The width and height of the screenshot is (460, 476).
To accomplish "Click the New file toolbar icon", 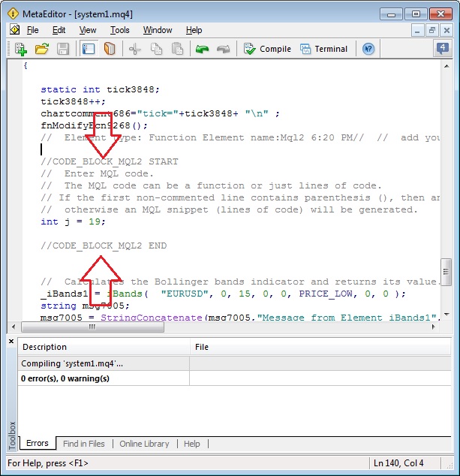I will (x=20, y=49).
